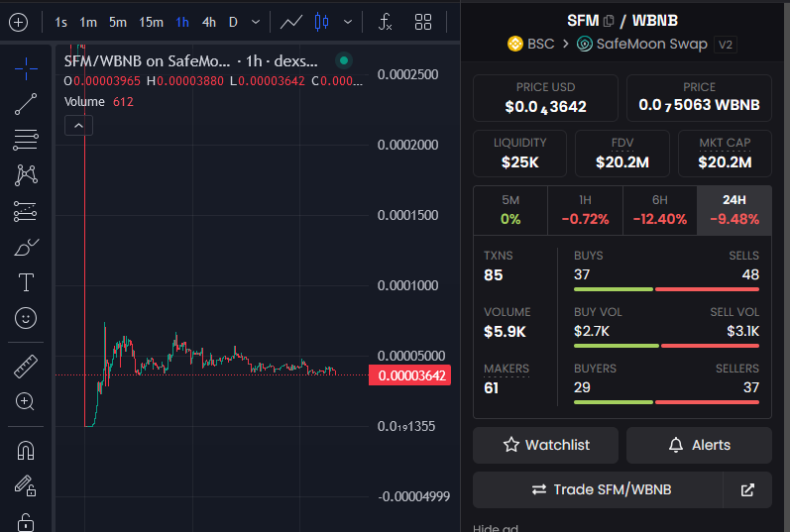
Task: Click the BSC chain icon
Action: click(514, 44)
